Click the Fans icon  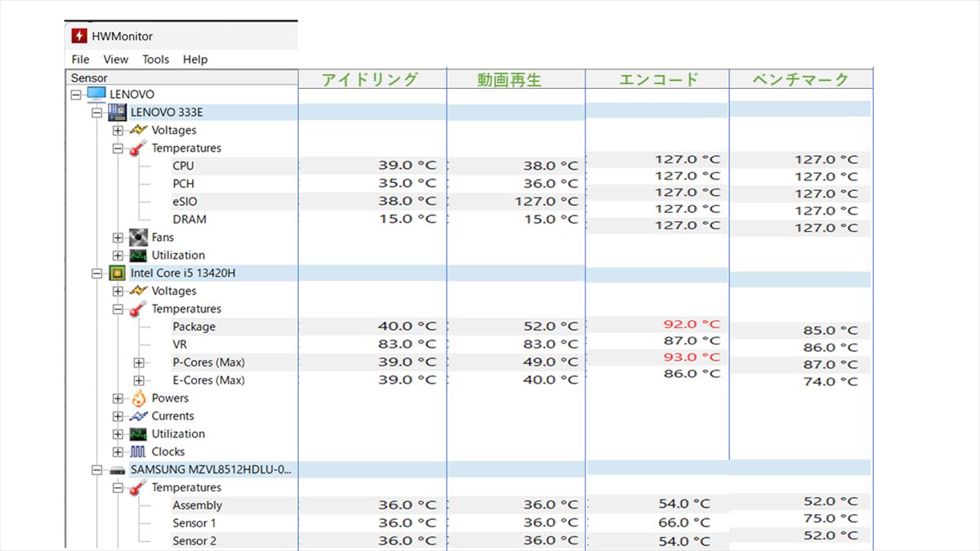coord(138,238)
